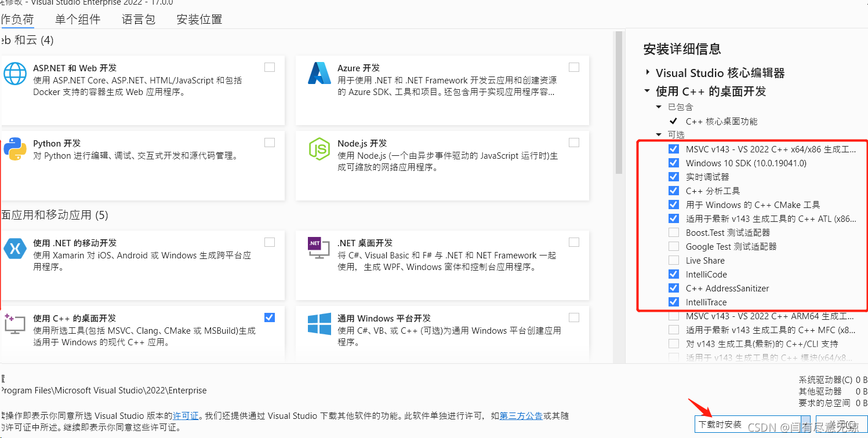
Task: Uncheck the MSVC v143 x64/x86 build tools option
Action: 673,149
